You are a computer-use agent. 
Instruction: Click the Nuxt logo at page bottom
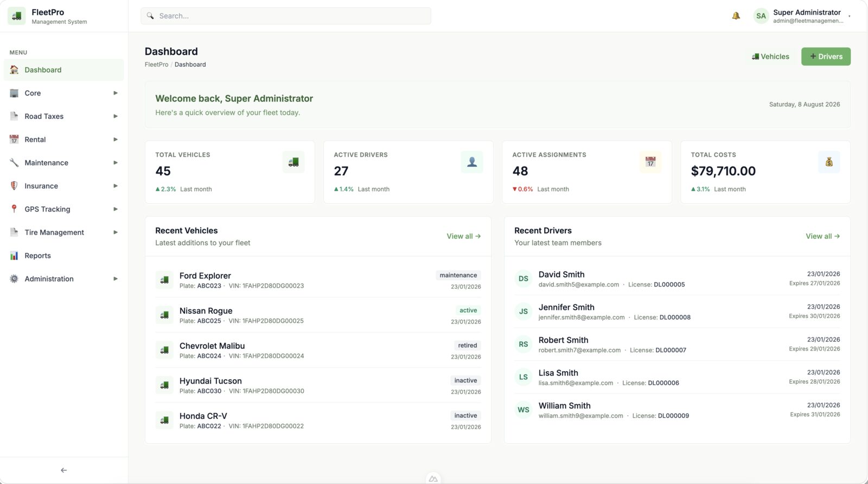[x=433, y=479]
